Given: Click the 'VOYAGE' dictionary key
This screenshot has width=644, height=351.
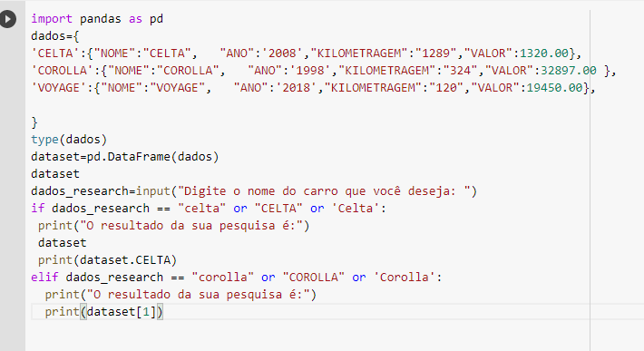Looking at the screenshot, I should [59, 88].
